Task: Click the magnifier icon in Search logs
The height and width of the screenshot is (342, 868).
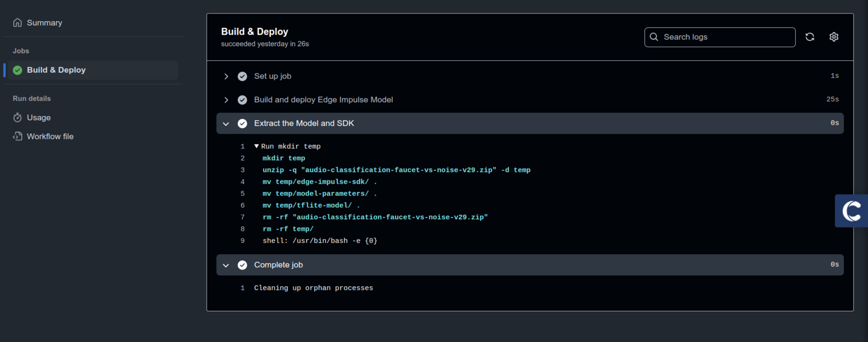Action: pos(654,37)
